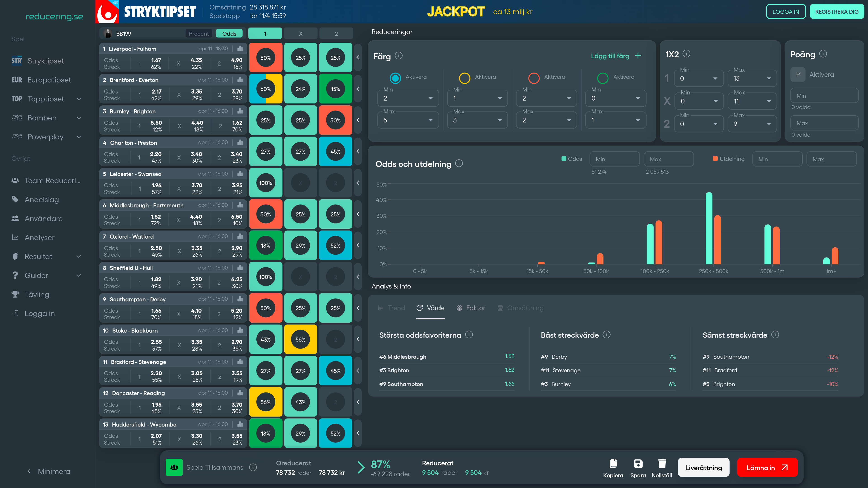Click info icon next to Odds och utdelning
This screenshot has height=488, width=868.
(x=459, y=163)
